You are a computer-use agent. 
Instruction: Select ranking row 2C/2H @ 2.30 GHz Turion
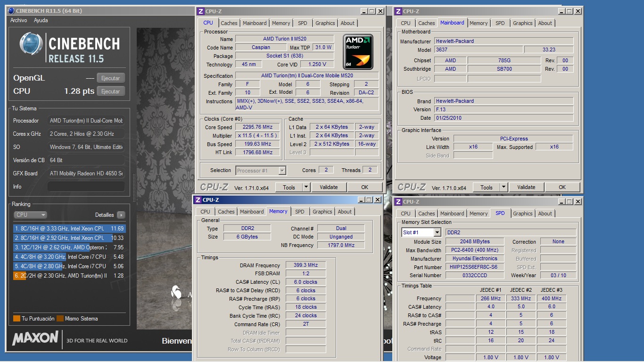pyautogui.click(x=69, y=276)
